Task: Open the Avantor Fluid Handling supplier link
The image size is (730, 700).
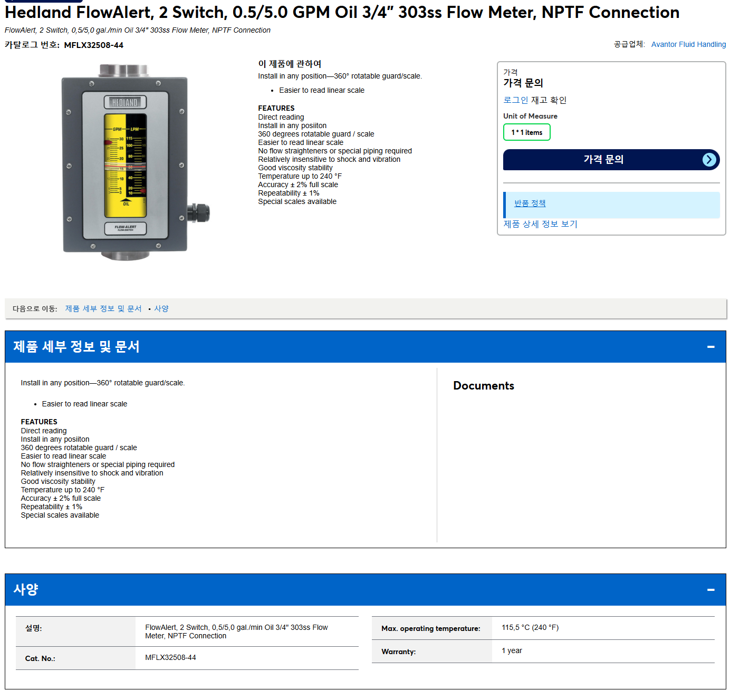Action: [688, 44]
